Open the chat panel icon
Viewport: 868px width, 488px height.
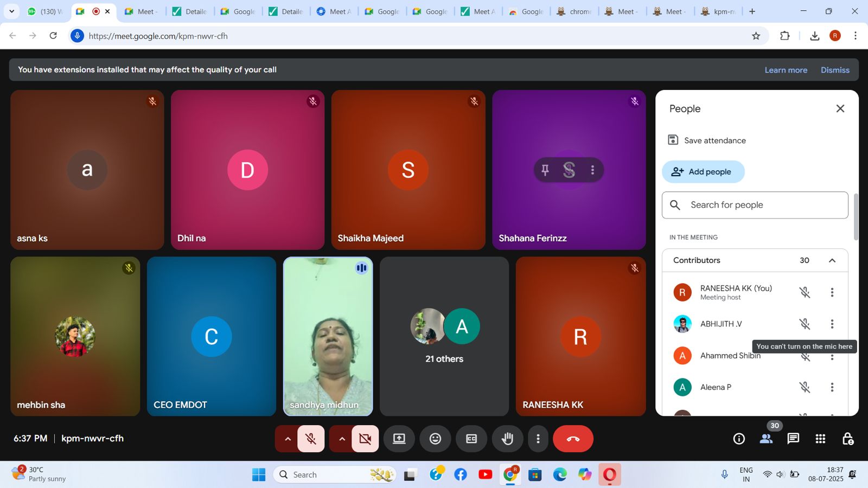pyautogui.click(x=793, y=439)
